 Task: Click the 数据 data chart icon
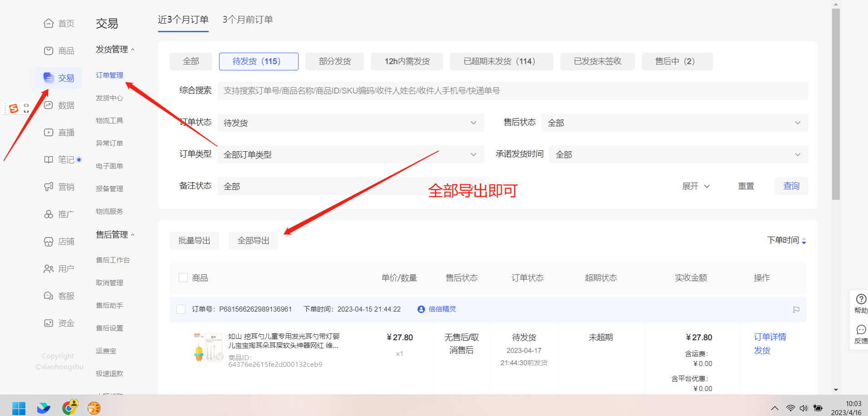[x=49, y=105]
